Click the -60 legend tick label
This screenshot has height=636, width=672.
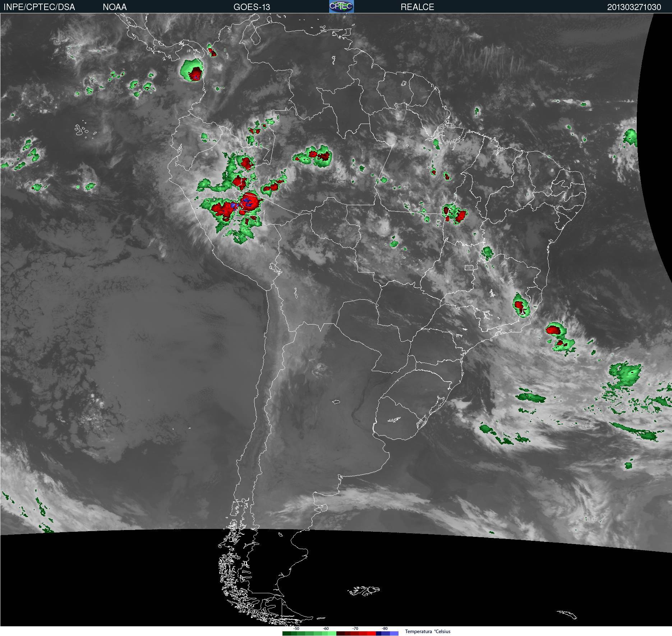click(326, 628)
